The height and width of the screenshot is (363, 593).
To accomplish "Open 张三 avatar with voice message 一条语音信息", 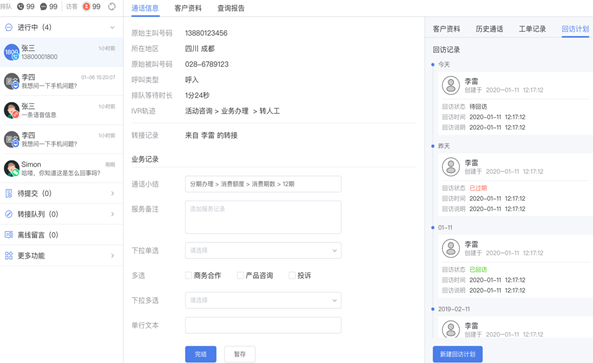I will coord(11,110).
